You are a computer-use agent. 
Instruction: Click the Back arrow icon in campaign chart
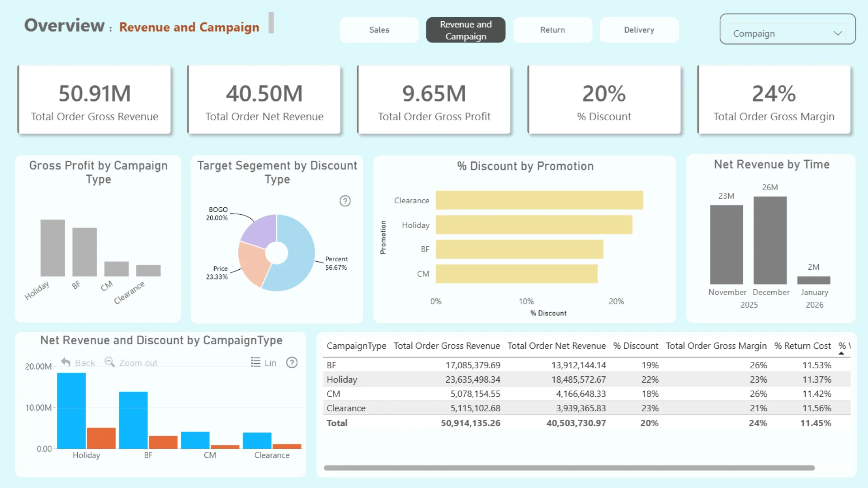tap(66, 362)
